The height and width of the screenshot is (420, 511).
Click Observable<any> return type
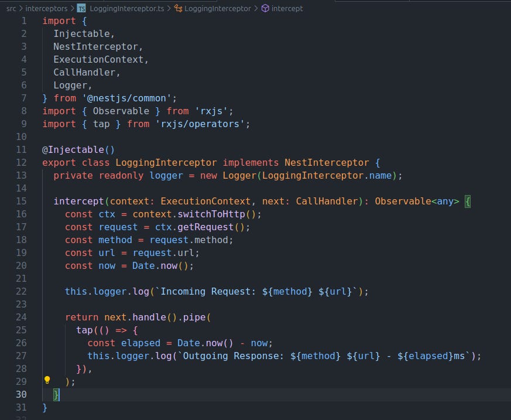(x=417, y=201)
